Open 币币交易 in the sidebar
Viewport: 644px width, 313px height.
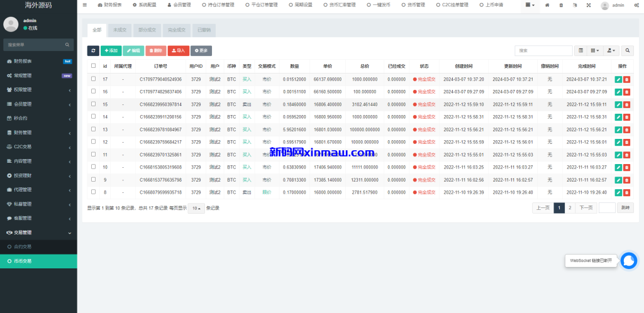tap(38, 261)
